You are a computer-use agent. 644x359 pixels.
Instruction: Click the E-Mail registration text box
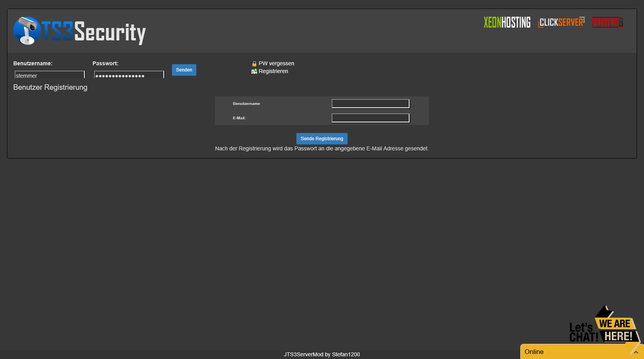click(x=370, y=118)
